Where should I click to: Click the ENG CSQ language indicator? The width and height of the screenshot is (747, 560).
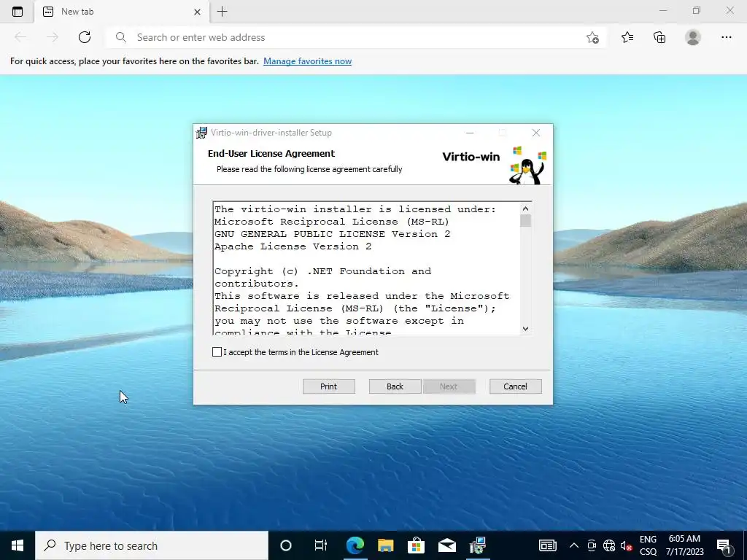[x=648, y=545]
